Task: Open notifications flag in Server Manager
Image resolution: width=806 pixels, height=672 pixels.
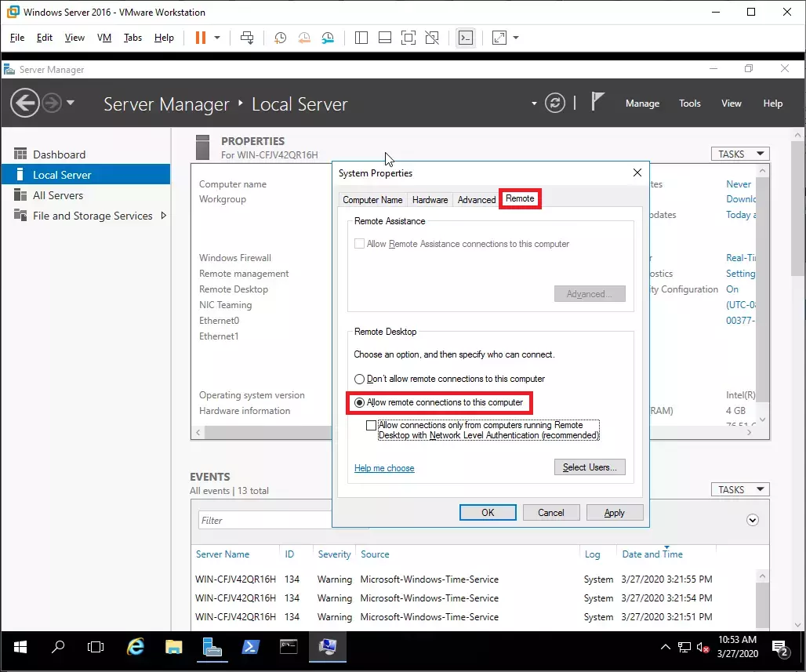Action: click(597, 101)
